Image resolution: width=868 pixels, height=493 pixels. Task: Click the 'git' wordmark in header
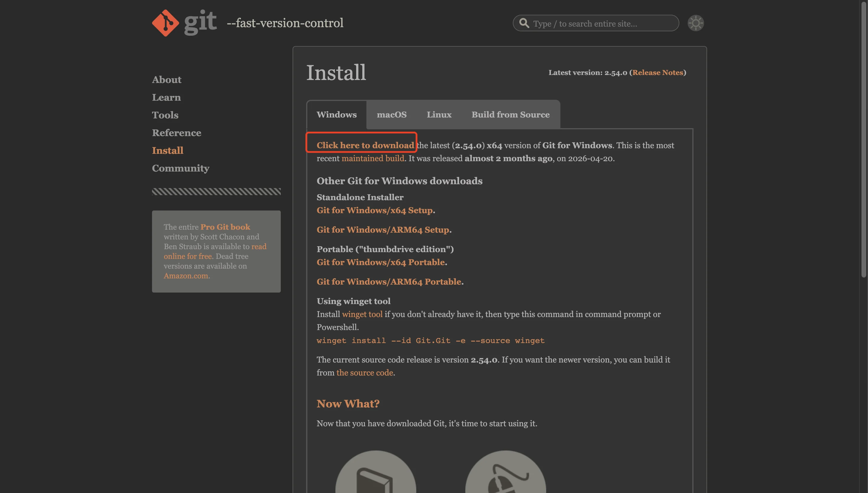tap(200, 22)
